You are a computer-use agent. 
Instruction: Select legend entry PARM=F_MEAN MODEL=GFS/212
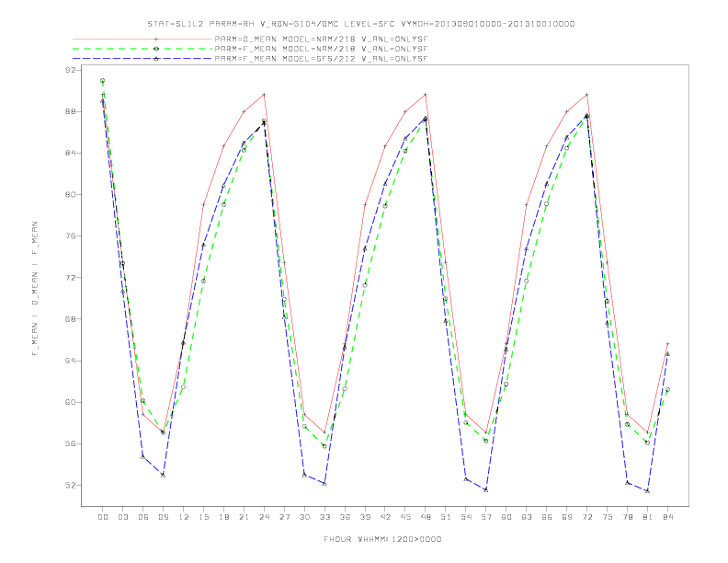[321, 59]
